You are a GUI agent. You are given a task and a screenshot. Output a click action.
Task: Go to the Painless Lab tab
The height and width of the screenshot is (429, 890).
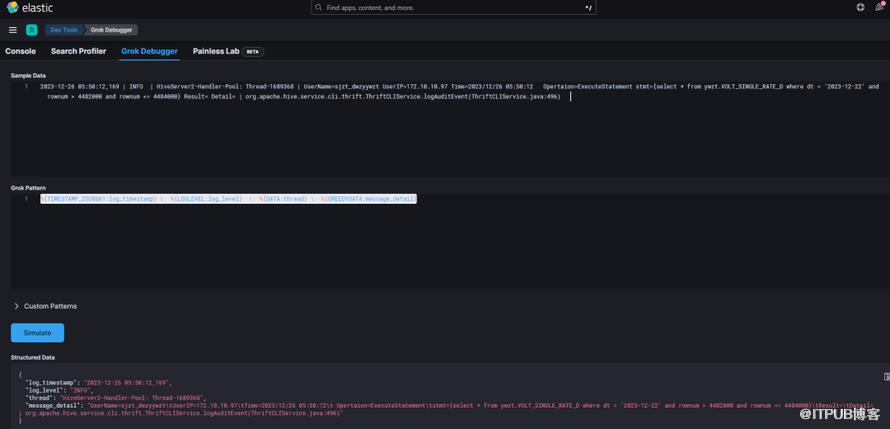pyautogui.click(x=216, y=51)
